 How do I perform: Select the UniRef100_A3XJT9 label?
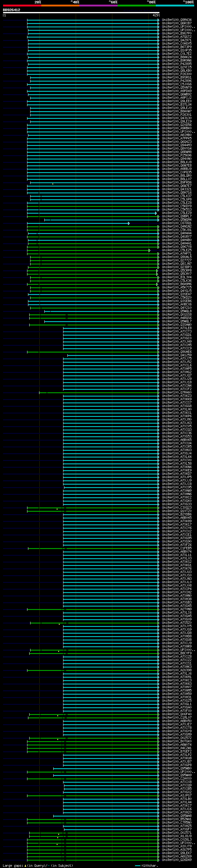[177, 846]
